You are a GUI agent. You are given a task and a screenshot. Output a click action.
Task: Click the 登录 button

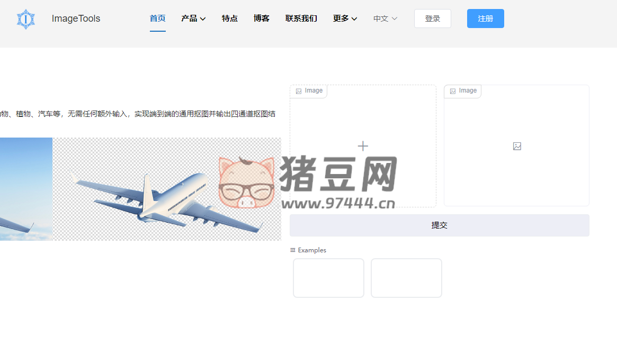(x=432, y=18)
